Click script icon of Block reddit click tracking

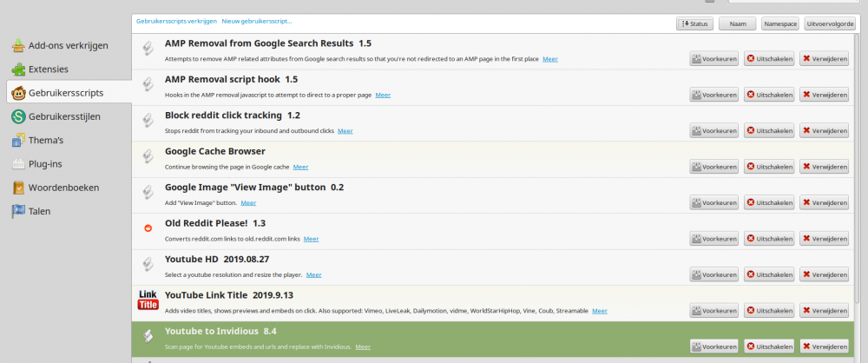click(x=148, y=121)
